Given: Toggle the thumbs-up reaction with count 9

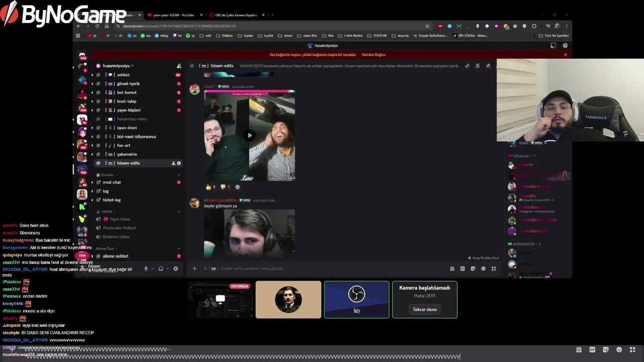Looking at the screenshot, I should tap(210, 187).
